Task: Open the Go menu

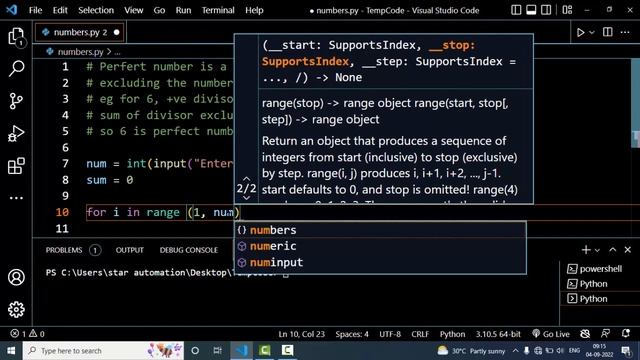Action: (159, 10)
